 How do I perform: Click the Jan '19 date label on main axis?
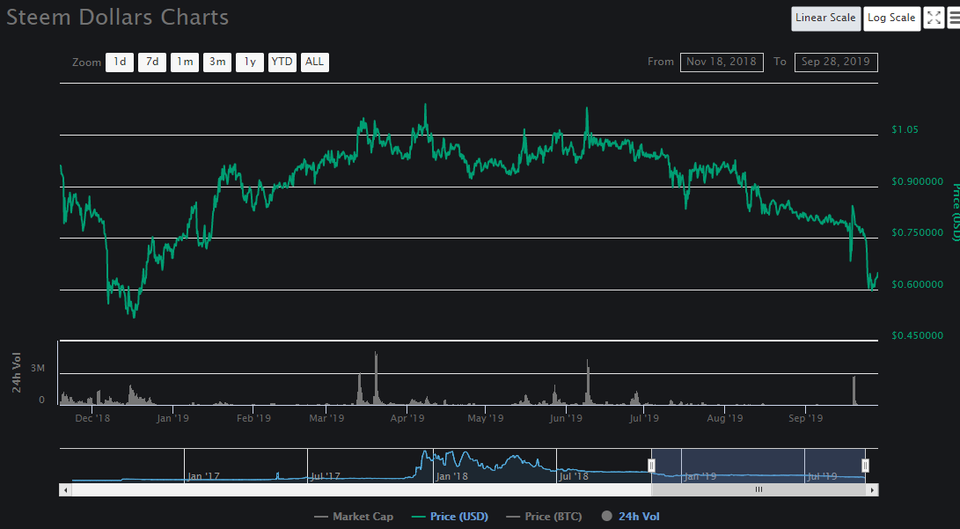click(x=173, y=418)
